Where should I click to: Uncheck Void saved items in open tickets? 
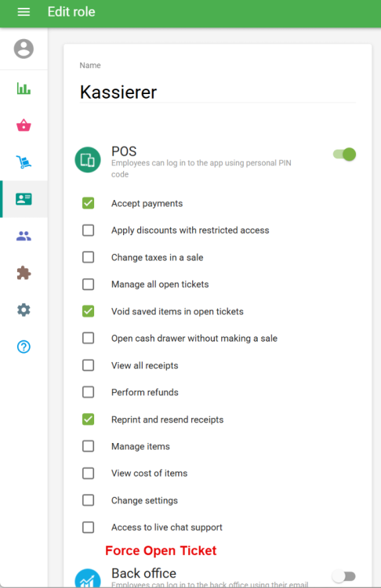[88, 311]
